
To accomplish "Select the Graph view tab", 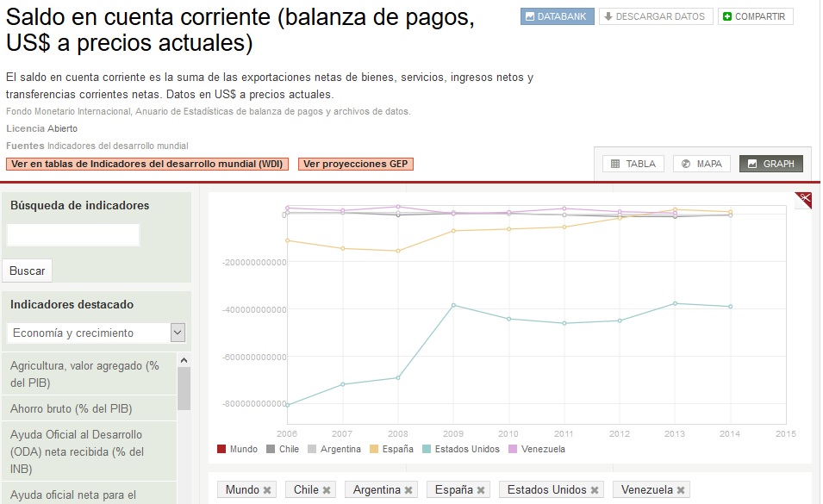I will coord(770,164).
